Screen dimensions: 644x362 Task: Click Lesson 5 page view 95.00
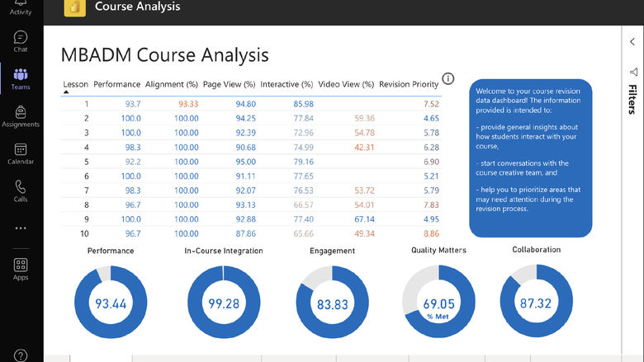click(245, 162)
